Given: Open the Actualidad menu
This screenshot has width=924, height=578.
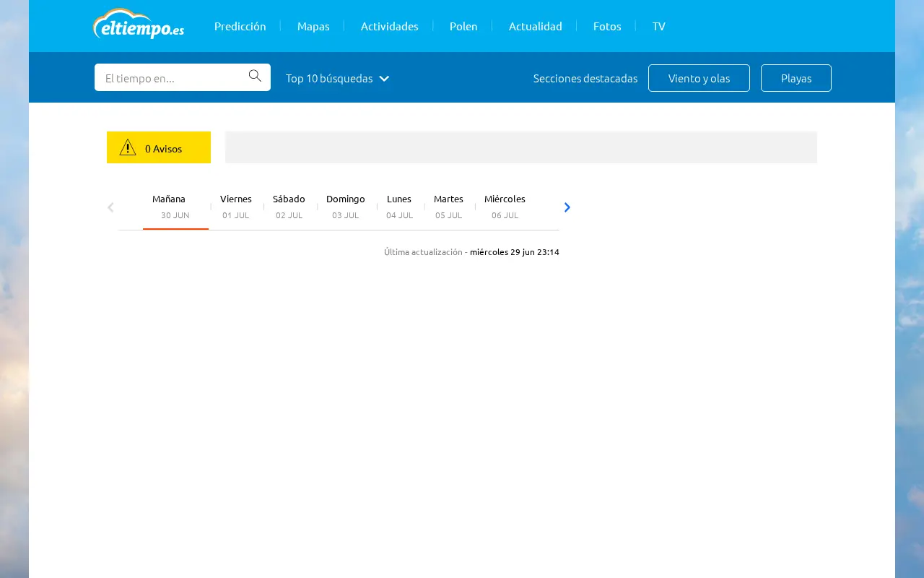Looking at the screenshot, I should point(536,26).
